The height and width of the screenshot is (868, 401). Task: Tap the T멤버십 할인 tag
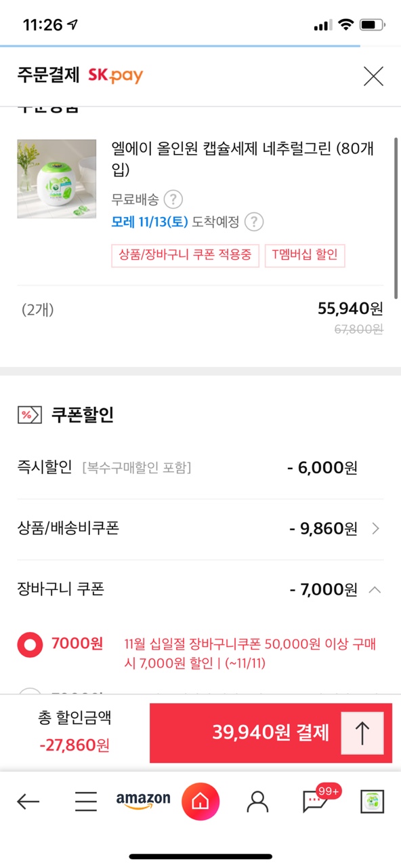coord(305,255)
